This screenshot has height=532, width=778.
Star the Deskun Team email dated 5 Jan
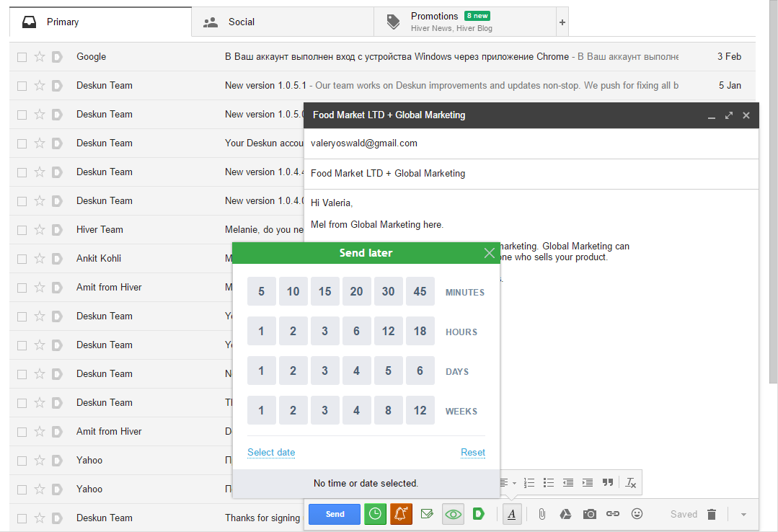(x=40, y=85)
